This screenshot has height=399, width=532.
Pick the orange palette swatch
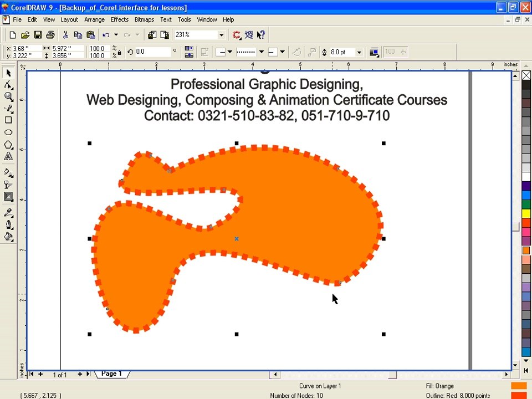526,250
